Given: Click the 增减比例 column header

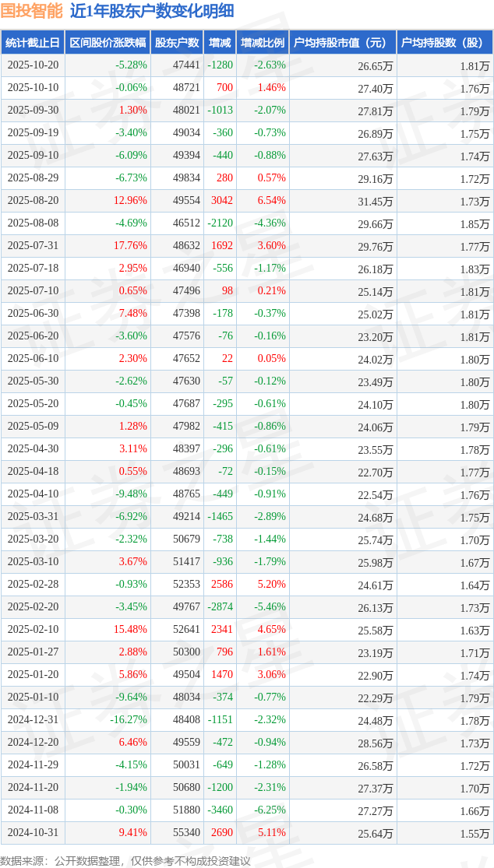Looking at the screenshot, I should click(263, 43).
